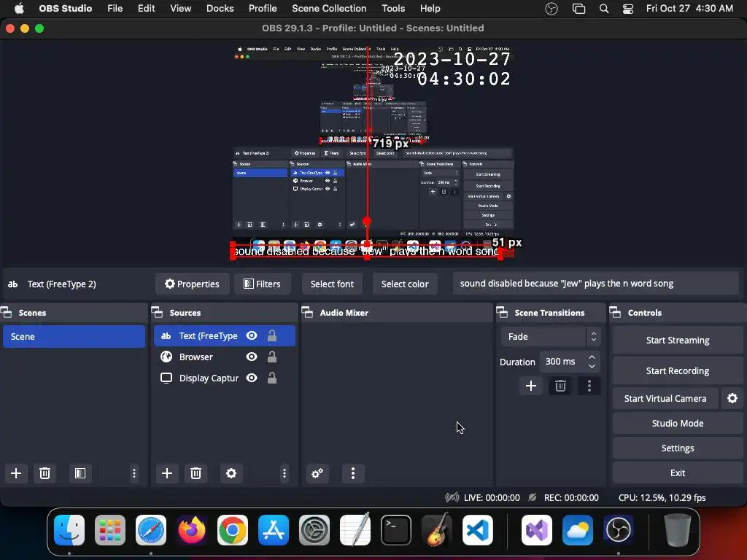Image resolution: width=747 pixels, height=560 pixels.
Task: Open advanced audio properties gears icon
Action: tap(317, 473)
